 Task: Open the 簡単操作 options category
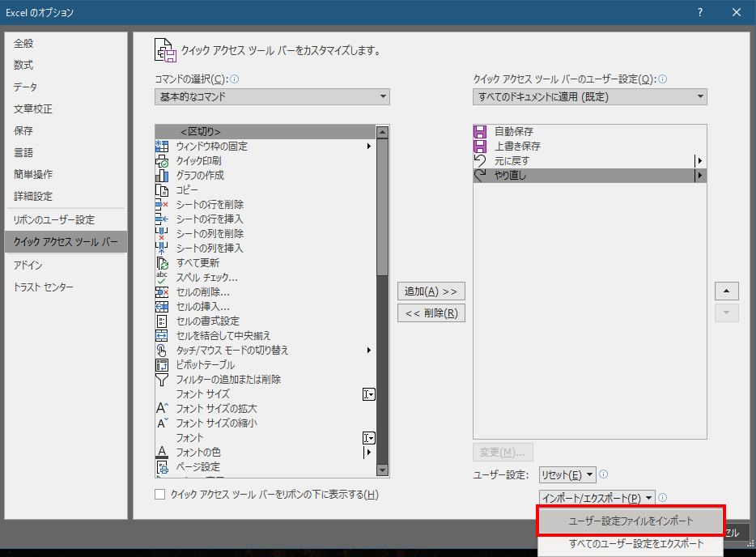[66, 174]
